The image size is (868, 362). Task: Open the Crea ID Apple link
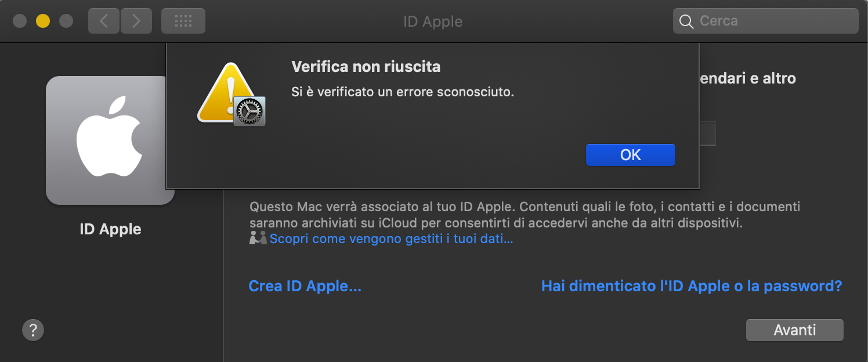coord(305,285)
